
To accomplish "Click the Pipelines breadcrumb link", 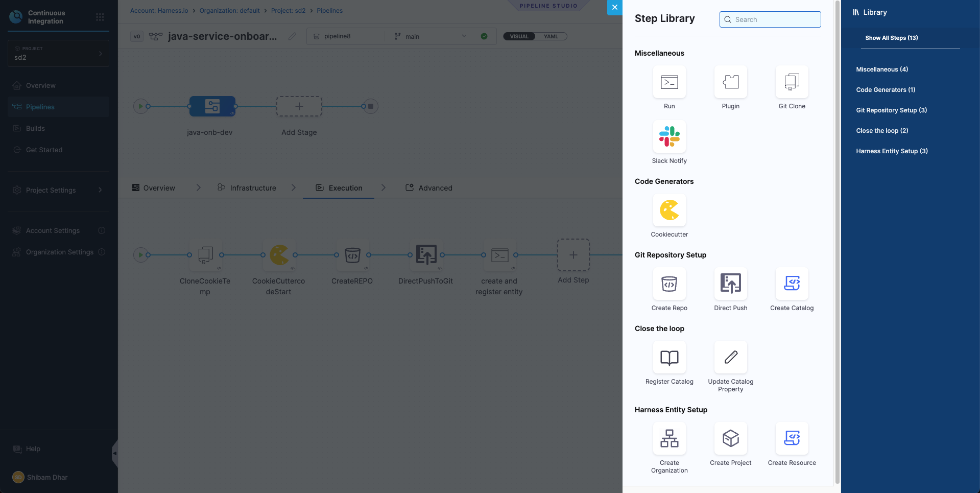I will [x=329, y=11].
